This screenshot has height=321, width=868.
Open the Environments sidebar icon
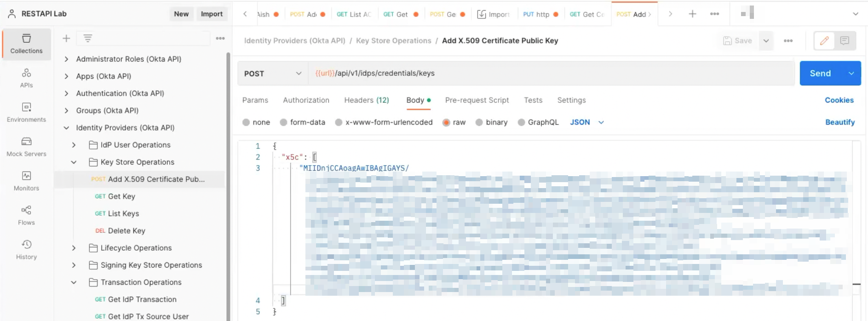tap(26, 112)
